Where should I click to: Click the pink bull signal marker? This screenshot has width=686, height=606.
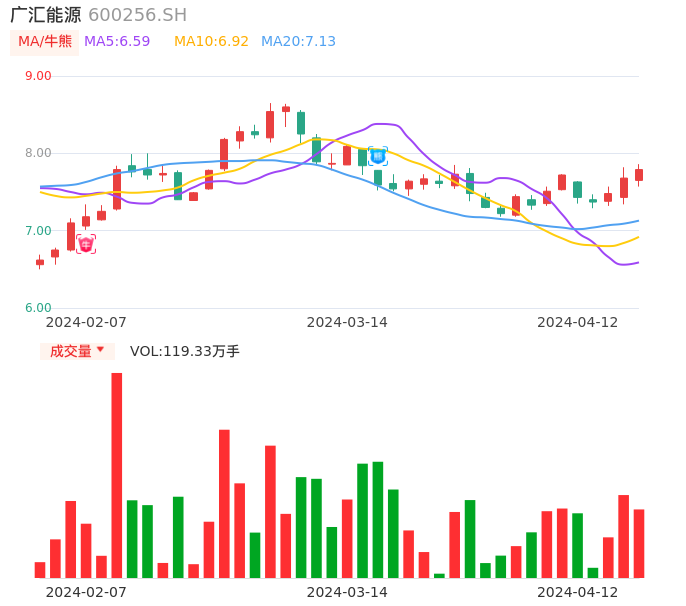tap(86, 244)
